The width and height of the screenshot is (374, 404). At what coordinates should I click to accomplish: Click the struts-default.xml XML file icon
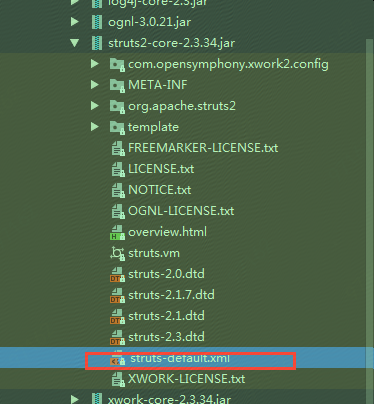(x=117, y=359)
